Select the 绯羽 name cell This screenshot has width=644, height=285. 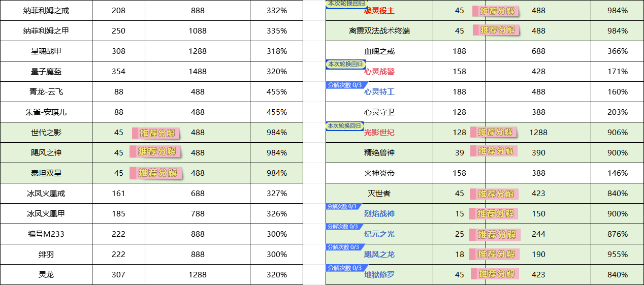(x=46, y=254)
